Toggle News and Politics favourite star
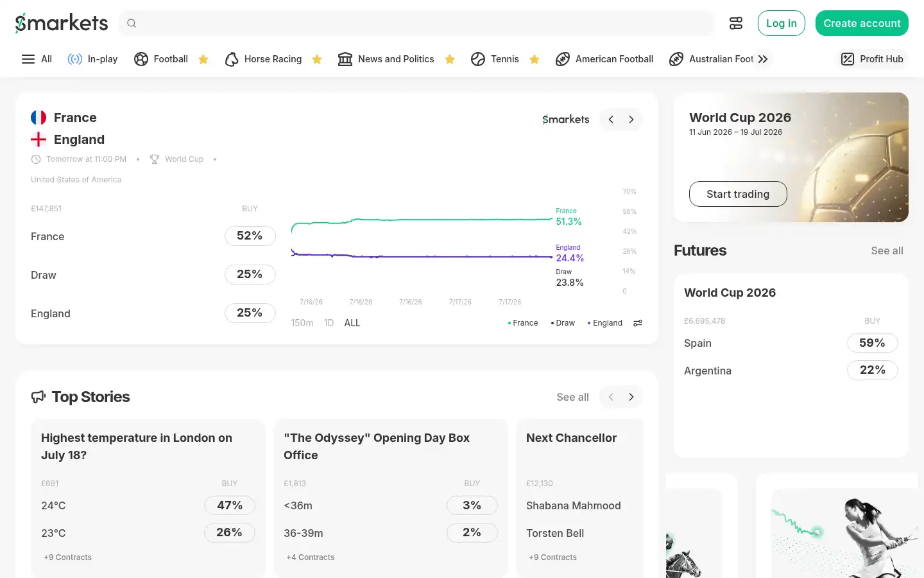Viewport: 924px width, 578px height. 450,59
